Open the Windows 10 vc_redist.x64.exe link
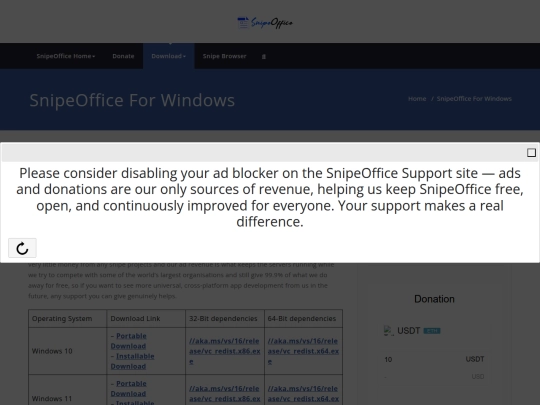 point(303,351)
